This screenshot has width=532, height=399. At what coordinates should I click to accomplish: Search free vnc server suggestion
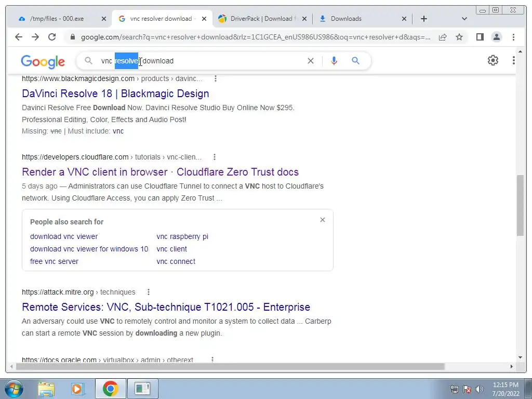click(x=54, y=262)
